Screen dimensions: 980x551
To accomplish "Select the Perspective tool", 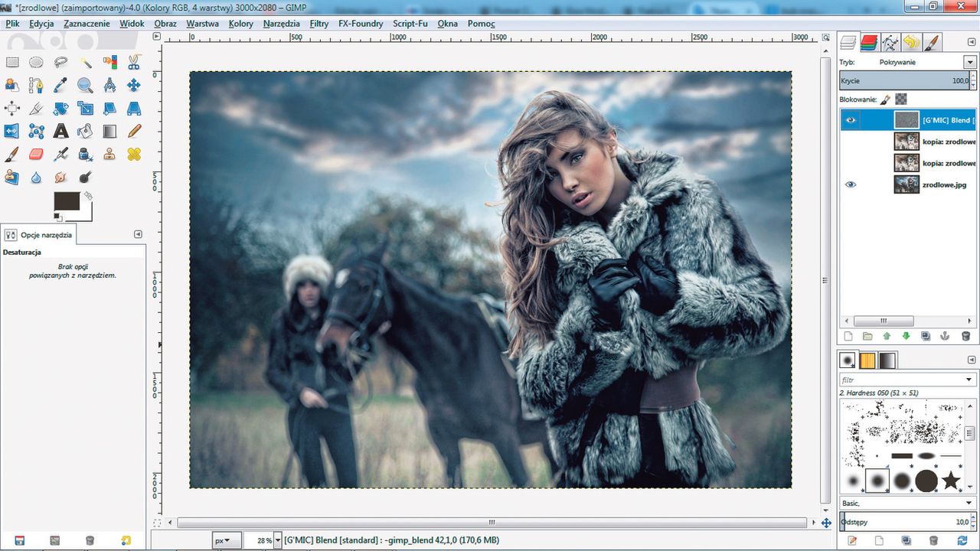I will pyautogui.click(x=134, y=108).
